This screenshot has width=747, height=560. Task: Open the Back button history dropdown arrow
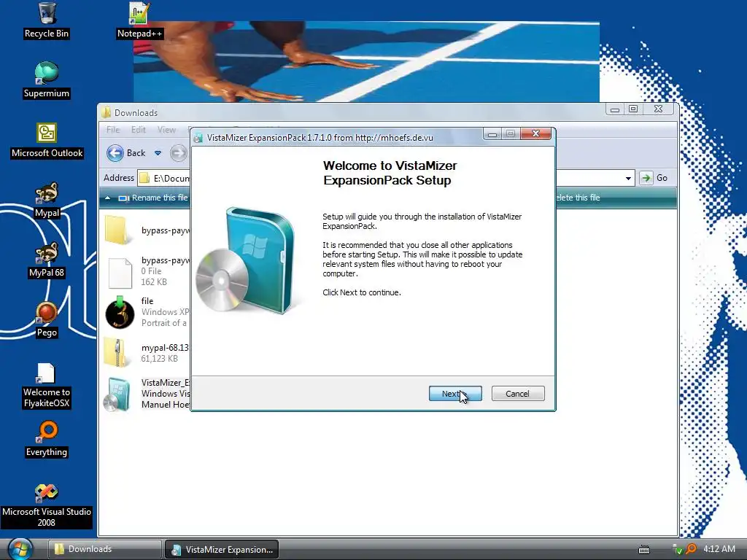pos(158,153)
